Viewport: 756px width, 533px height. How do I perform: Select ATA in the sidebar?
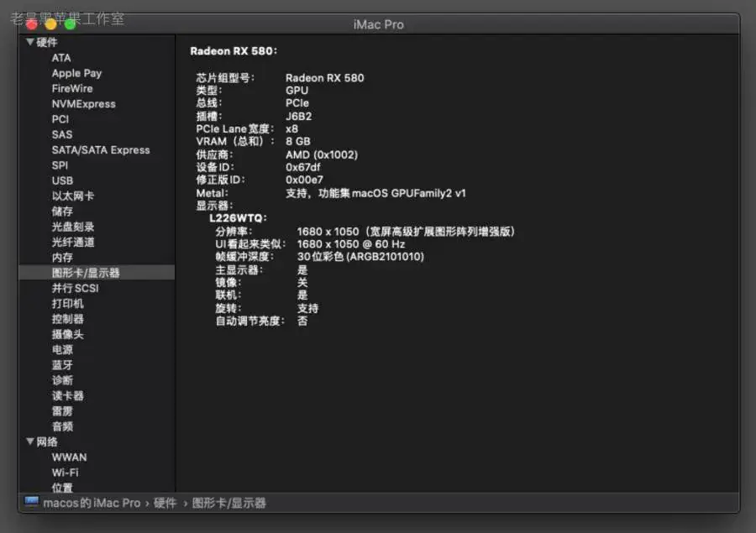61,58
